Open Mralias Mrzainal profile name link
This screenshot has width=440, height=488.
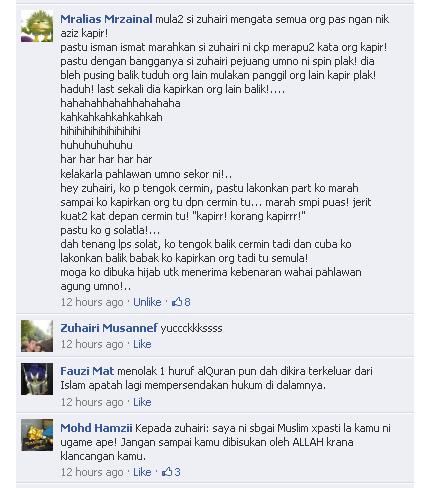click(x=106, y=19)
